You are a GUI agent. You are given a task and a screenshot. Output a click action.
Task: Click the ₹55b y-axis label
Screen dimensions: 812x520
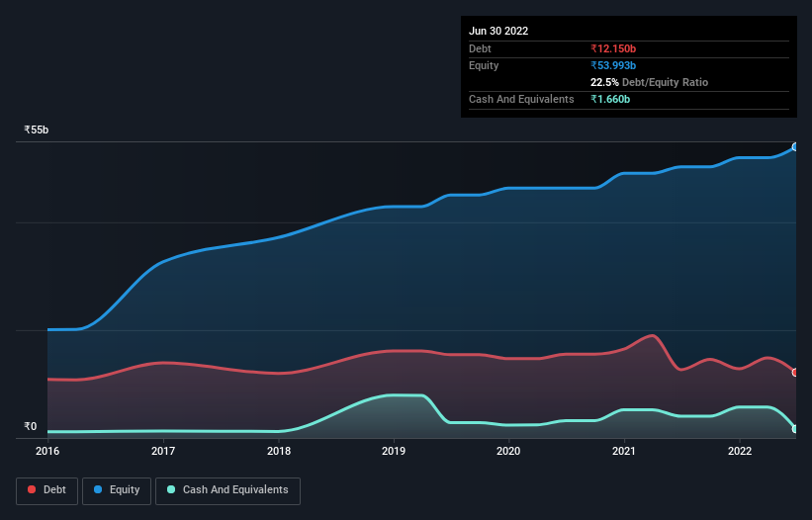[x=37, y=130]
